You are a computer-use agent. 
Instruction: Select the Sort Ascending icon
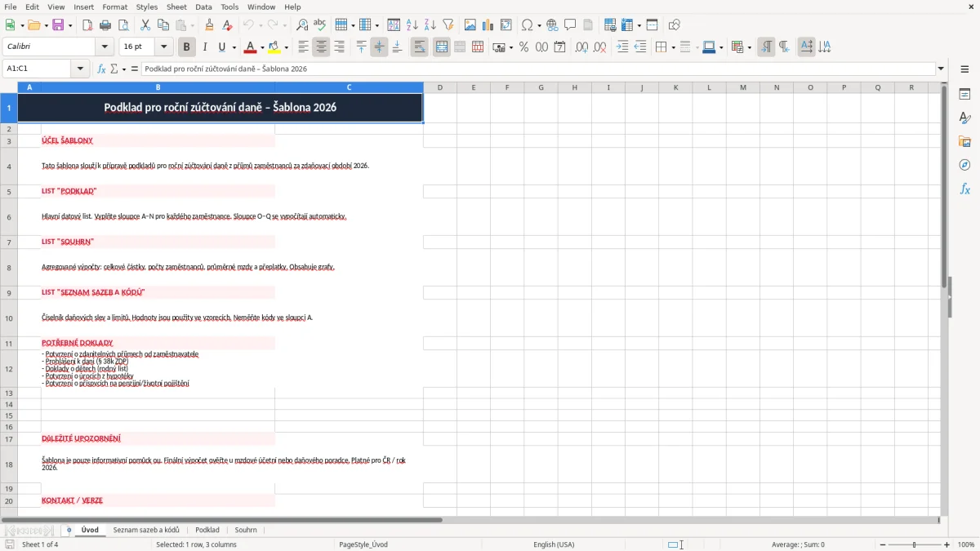(x=412, y=25)
